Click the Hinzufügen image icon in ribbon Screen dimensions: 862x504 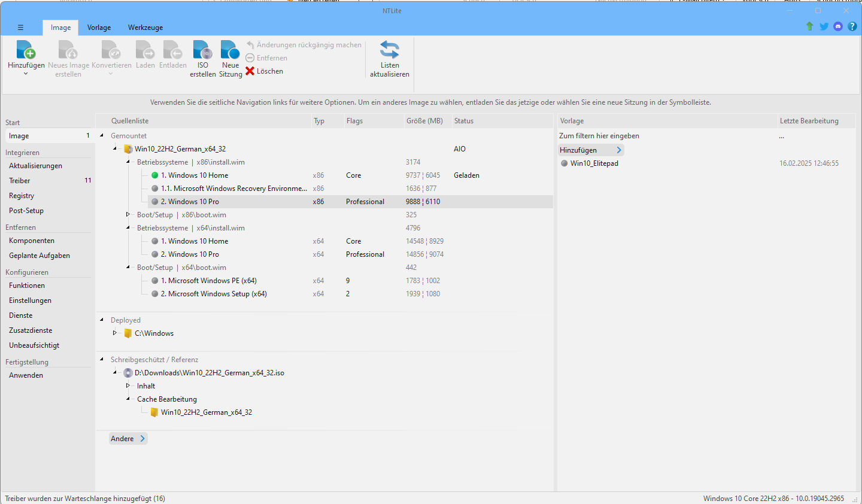(26, 50)
